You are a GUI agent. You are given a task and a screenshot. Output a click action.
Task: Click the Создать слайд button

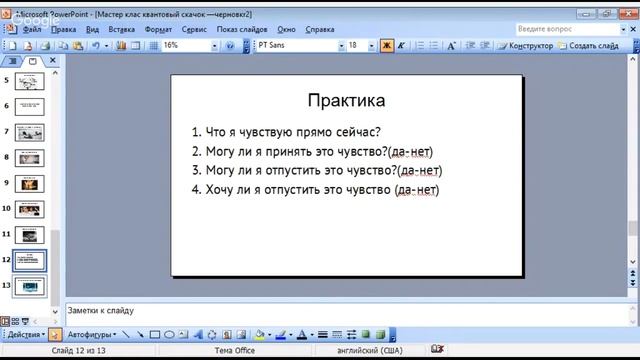click(588, 46)
